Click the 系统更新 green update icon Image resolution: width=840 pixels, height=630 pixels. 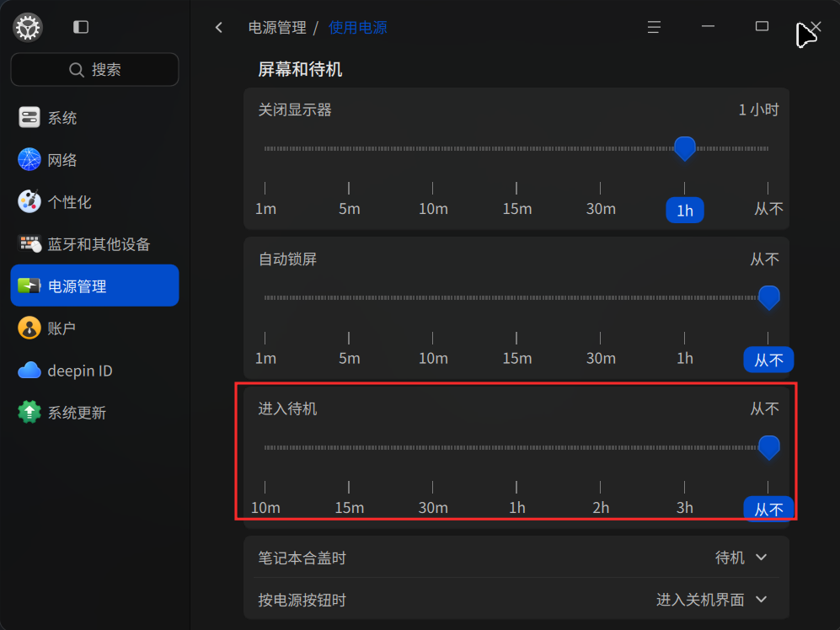click(x=29, y=412)
